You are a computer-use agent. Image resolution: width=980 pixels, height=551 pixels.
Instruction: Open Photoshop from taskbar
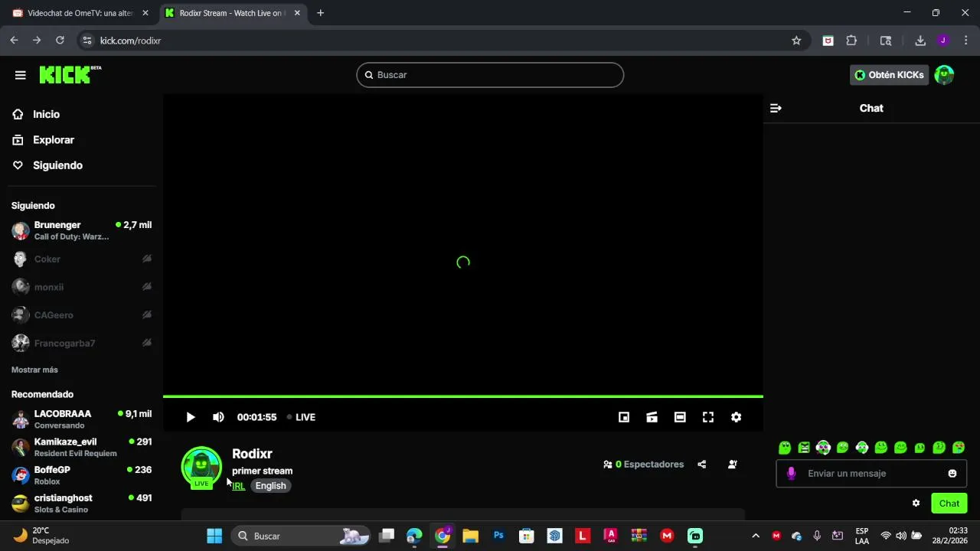tap(498, 536)
